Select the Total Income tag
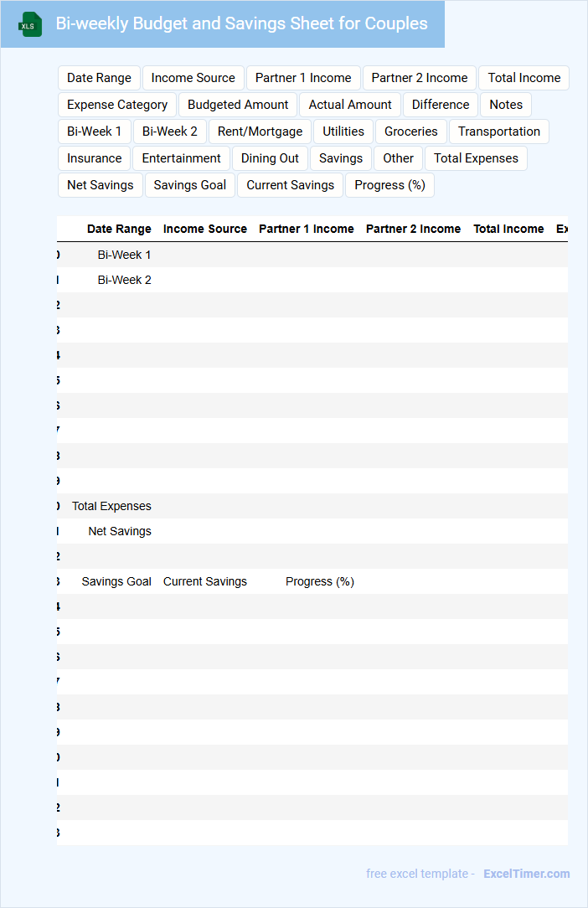 [524, 78]
